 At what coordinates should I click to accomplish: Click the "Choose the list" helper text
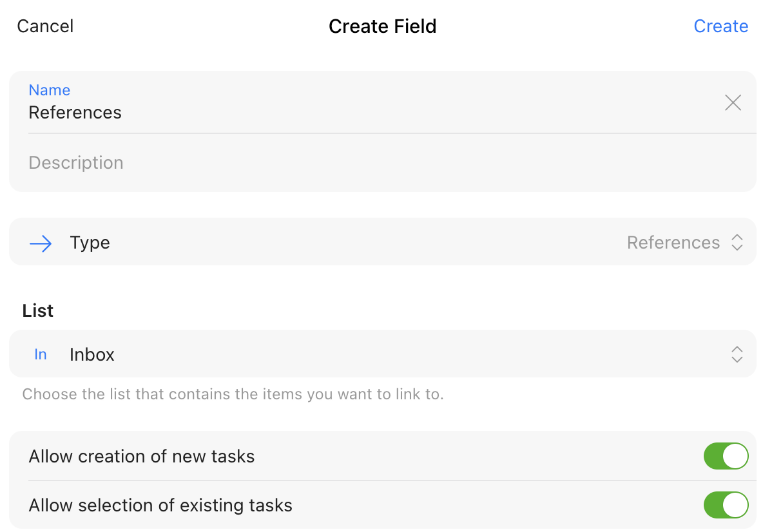233,394
